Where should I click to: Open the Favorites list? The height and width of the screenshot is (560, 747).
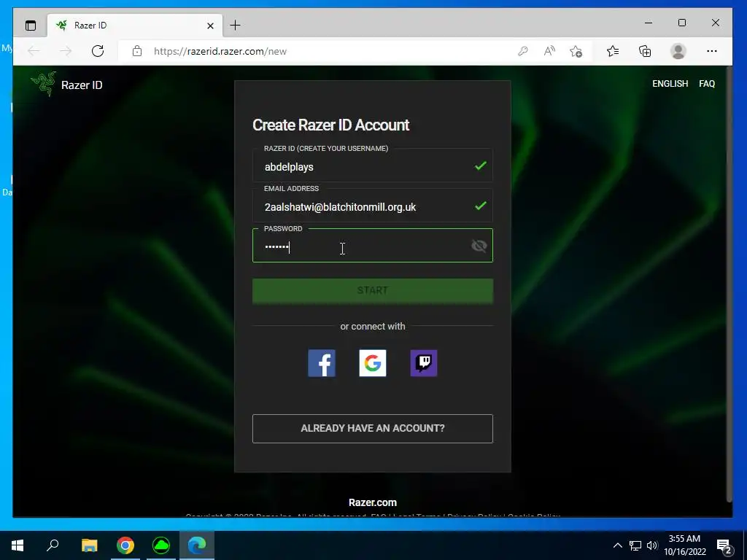tap(613, 51)
